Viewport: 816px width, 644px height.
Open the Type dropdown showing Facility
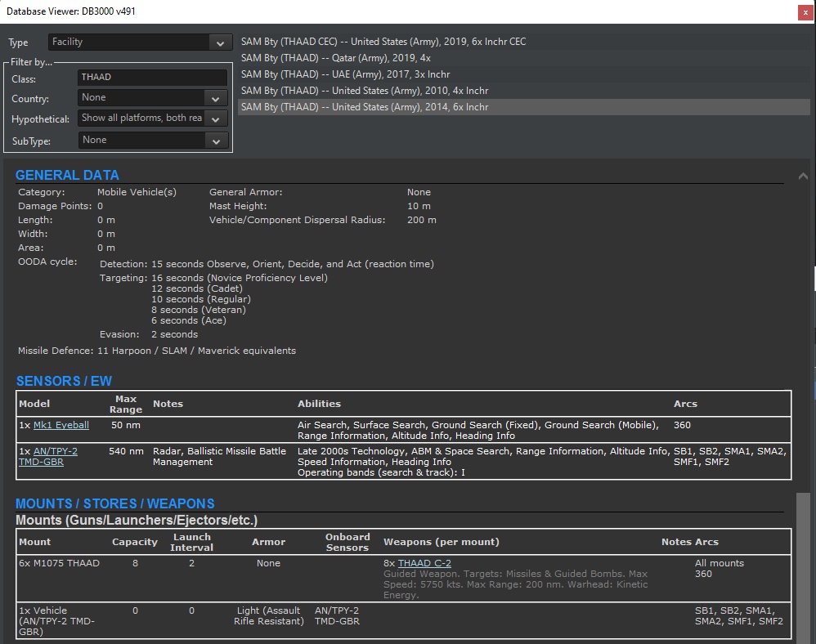pyautogui.click(x=139, y=42)
